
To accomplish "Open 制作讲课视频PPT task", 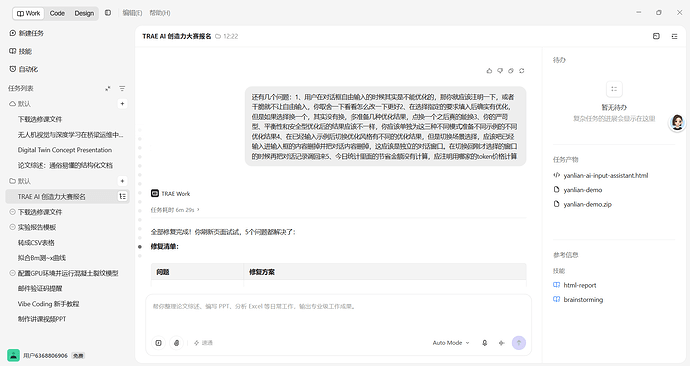I will tap(42, 319).
